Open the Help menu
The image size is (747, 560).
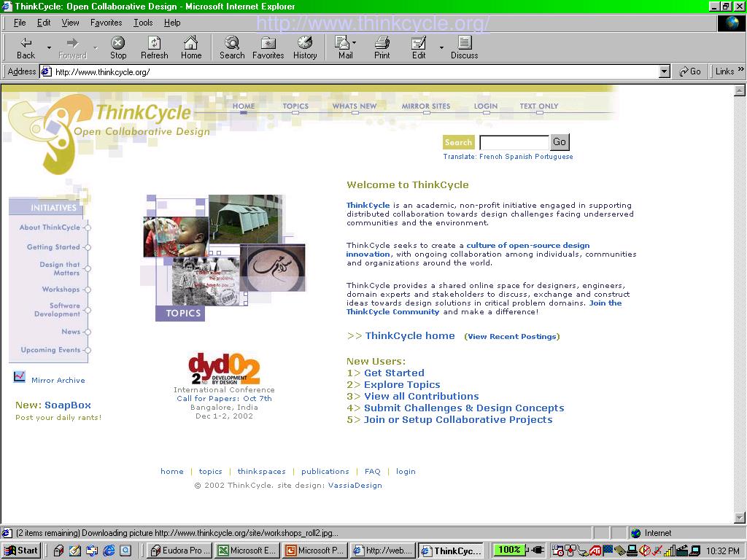pyautogui.click(x=172, y=23)
